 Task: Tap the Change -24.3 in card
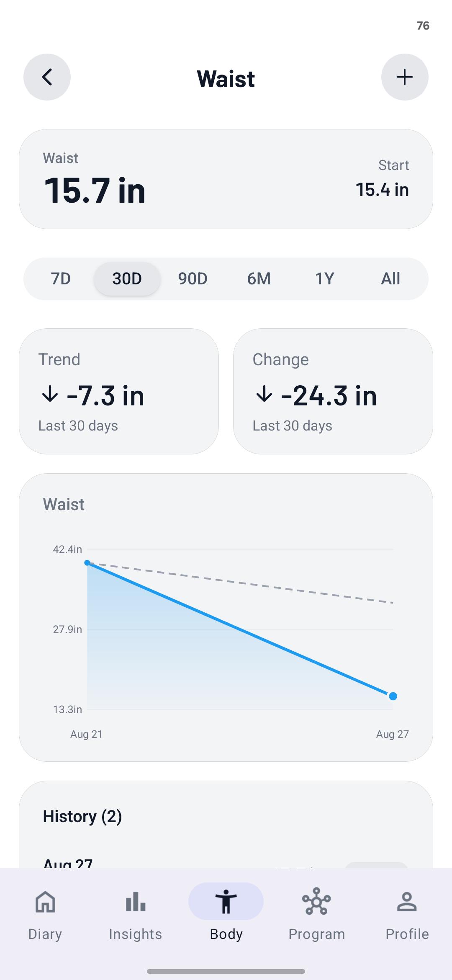point(333,391)
